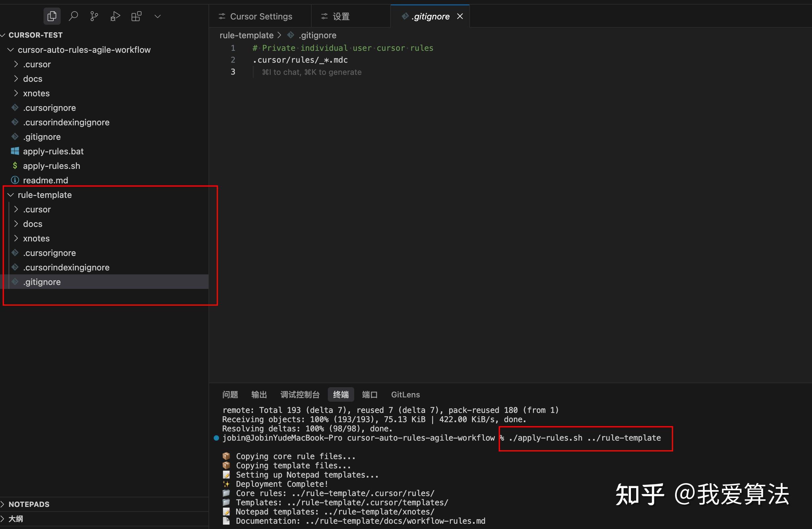
Task: Show more activity bar views chevron
Action: [x=157, y=16]
